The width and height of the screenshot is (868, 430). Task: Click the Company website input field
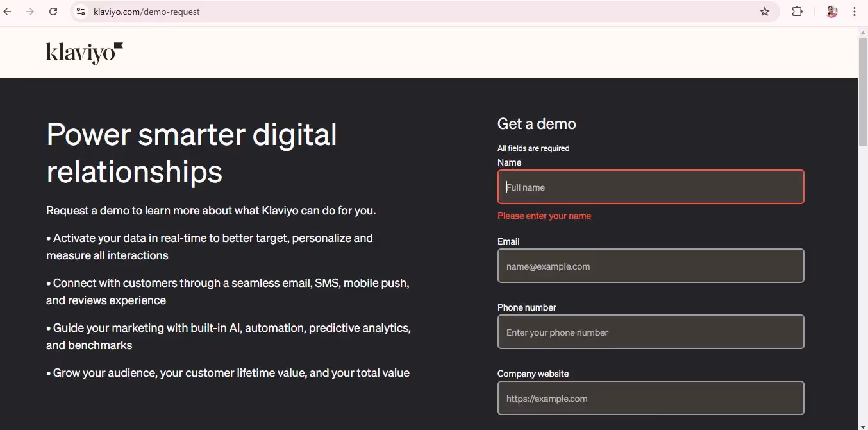[x=651, y=398]
